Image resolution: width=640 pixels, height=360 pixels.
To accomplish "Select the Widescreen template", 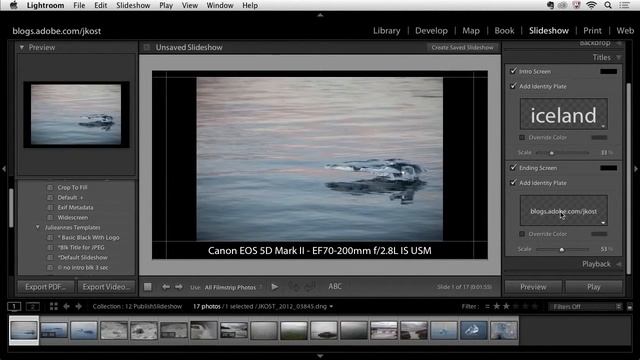I will 73,217.
